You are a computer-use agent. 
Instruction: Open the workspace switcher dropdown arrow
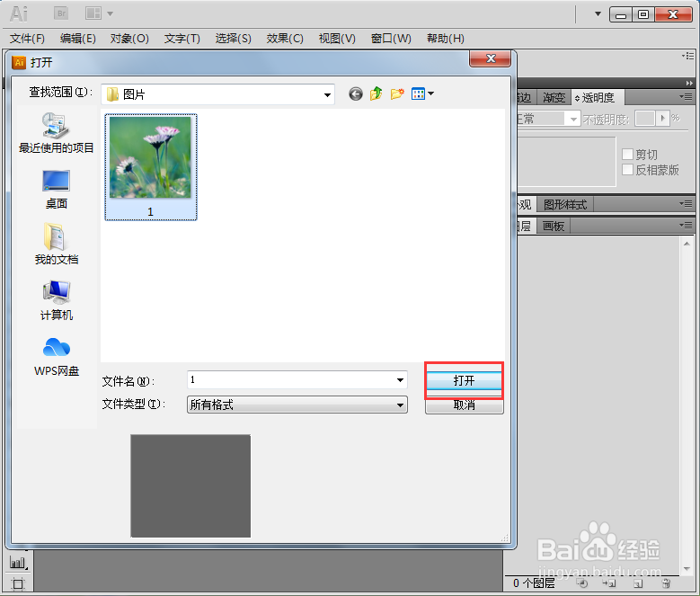pos(598,13)
